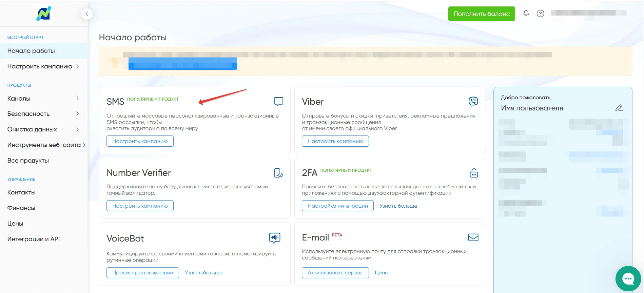Click the SMS chat bubble icon
This screenshot has height=293, width=644.
(x=278, y=101)
